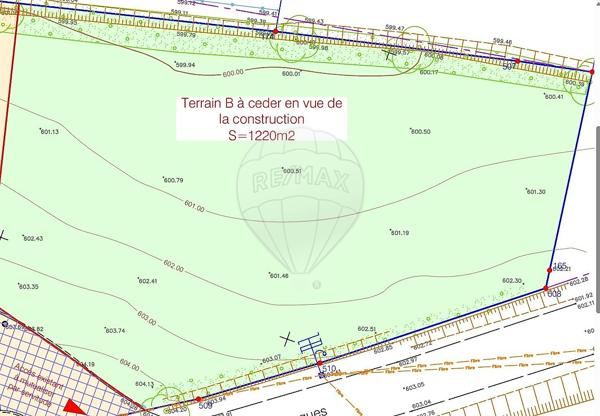The width and height of the screenshot is (600, 416).
Task: Select the 602.00 contour line label
Action: click(173, 266)
